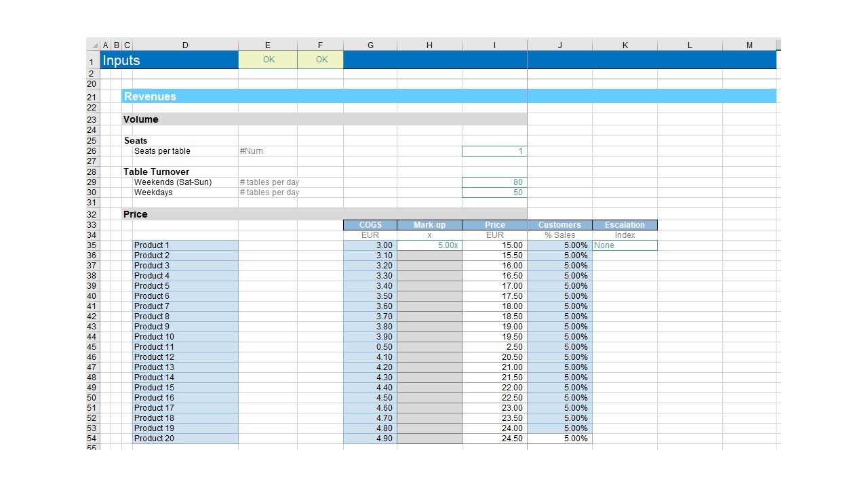Select Product 1 price 15.00
The width and height of the screenshot is (868, 488).
494,245
